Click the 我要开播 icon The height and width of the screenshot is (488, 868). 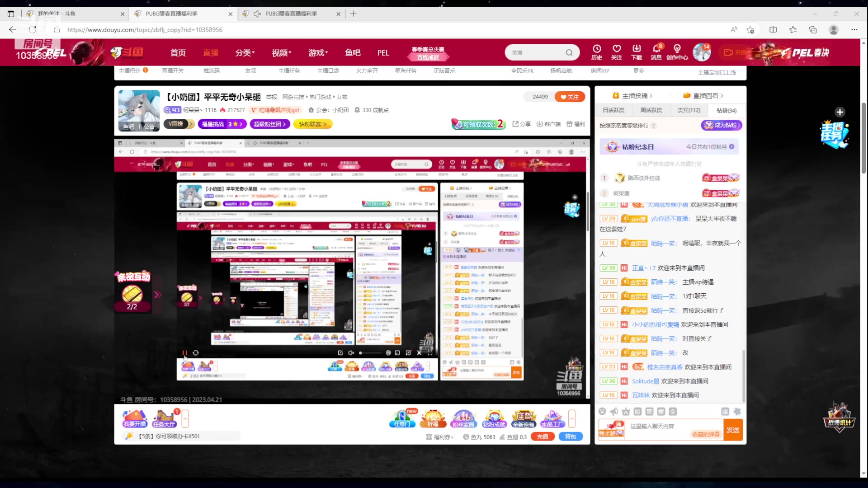coord(135,418)
